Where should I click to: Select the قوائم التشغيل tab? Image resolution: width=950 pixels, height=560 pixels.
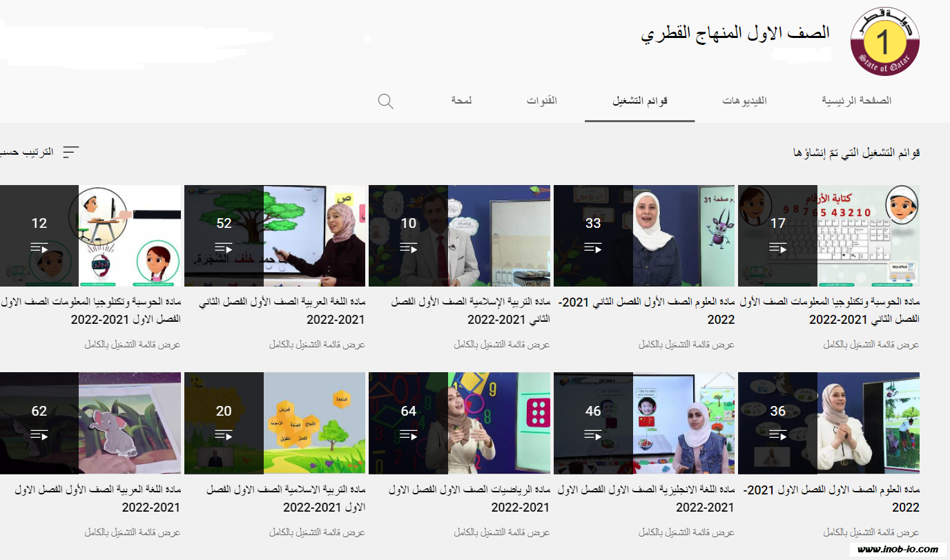639,101
